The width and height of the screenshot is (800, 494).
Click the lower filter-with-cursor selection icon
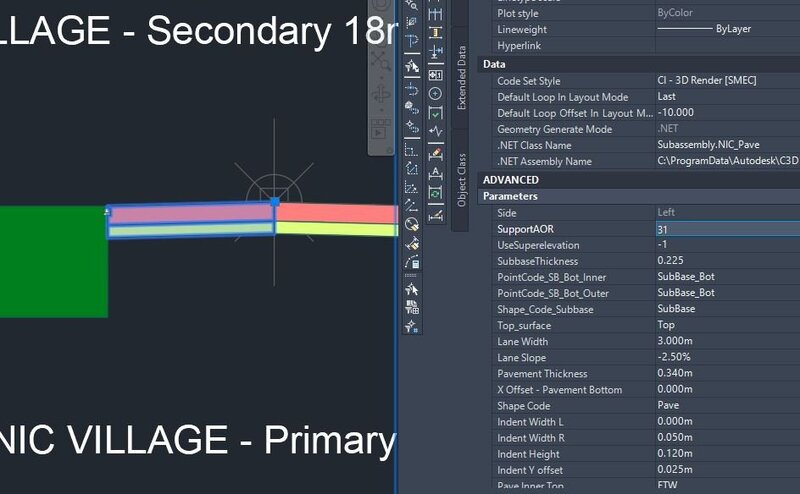click(x=411, y=289)
